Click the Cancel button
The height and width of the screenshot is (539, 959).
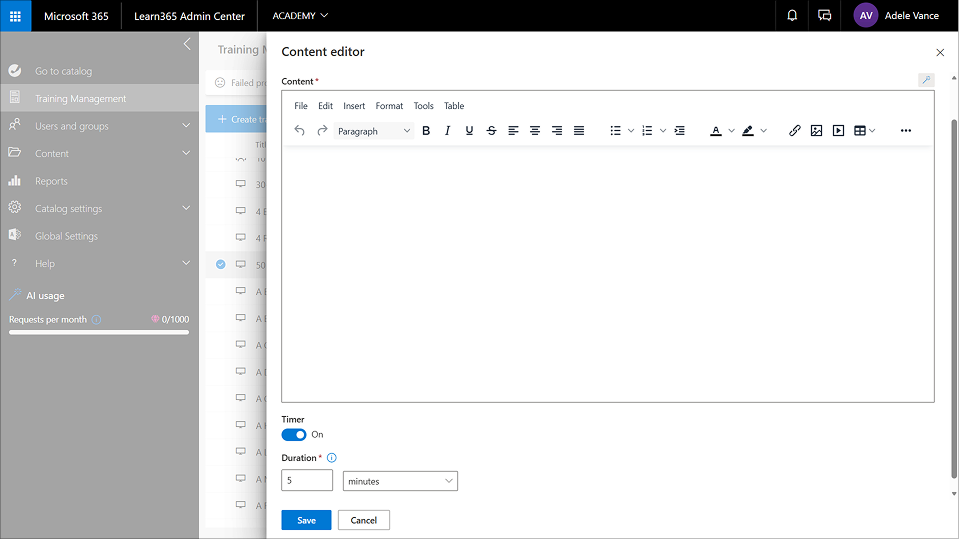click(x=363, y=520)
